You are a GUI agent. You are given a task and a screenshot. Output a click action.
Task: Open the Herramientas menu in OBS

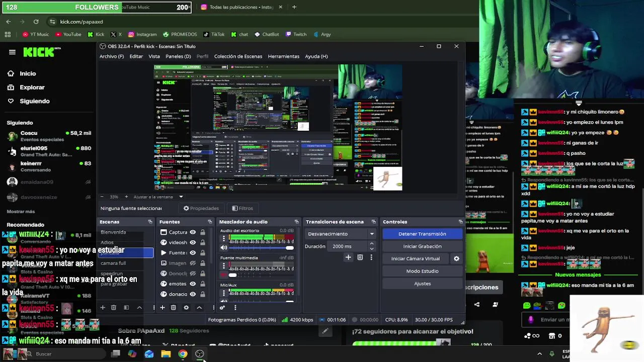click(284, 56)
